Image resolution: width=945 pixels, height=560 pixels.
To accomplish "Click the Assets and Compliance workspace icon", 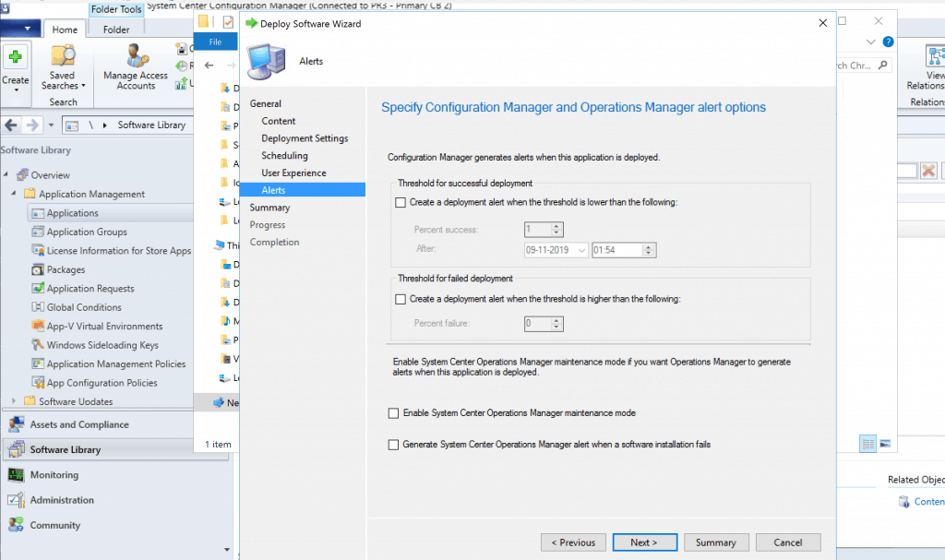I will 17,424.
